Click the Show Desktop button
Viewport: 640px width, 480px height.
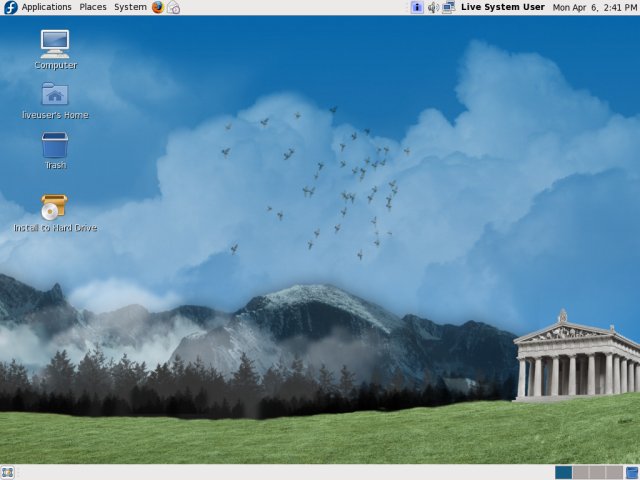(x=7, y=473)
